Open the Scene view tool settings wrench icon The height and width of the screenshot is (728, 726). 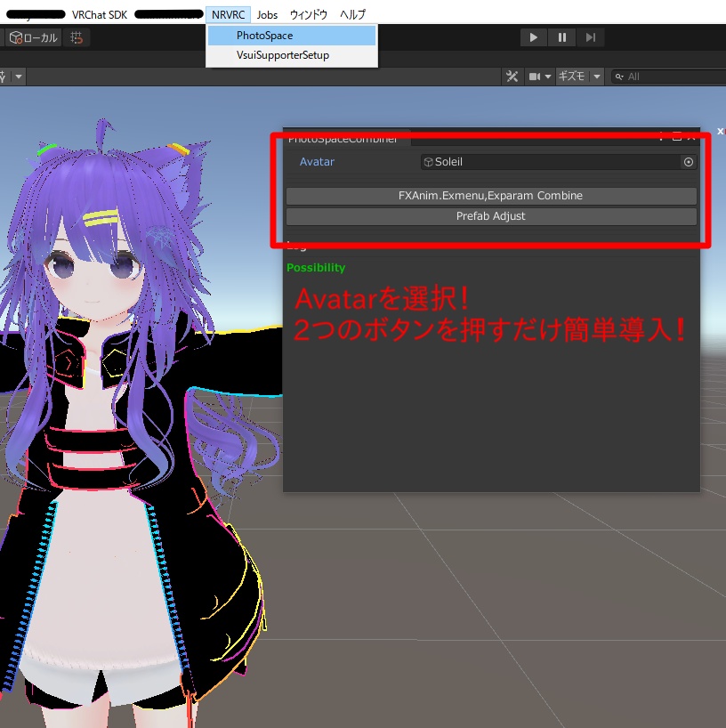click(512, 77)
